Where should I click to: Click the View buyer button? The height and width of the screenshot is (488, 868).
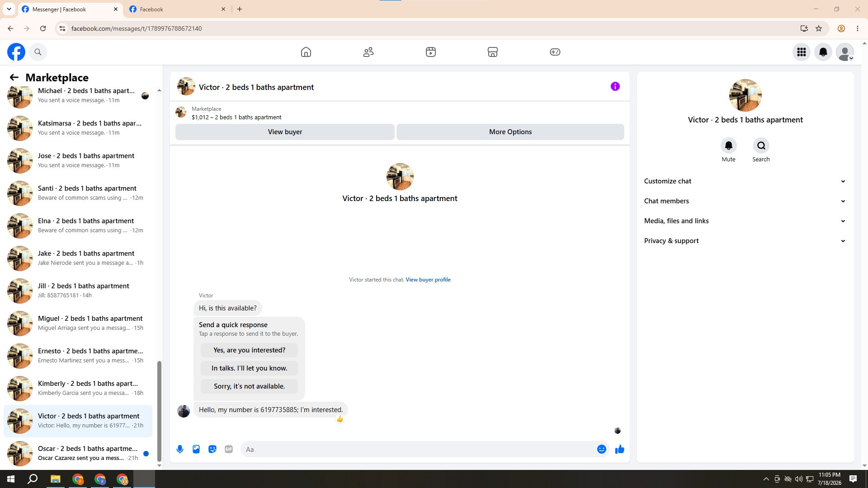[285, 132]
